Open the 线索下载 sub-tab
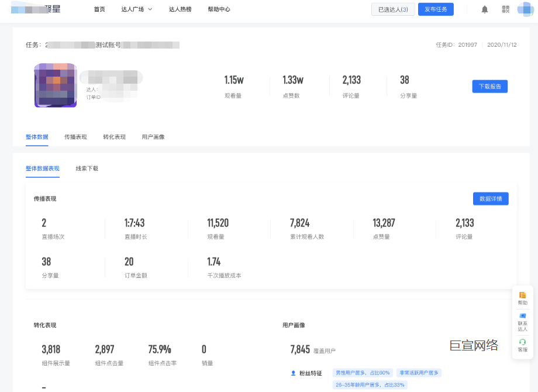The height and width of the screenshot is (392, 538). pyautogui.click(x=87, y=169)
